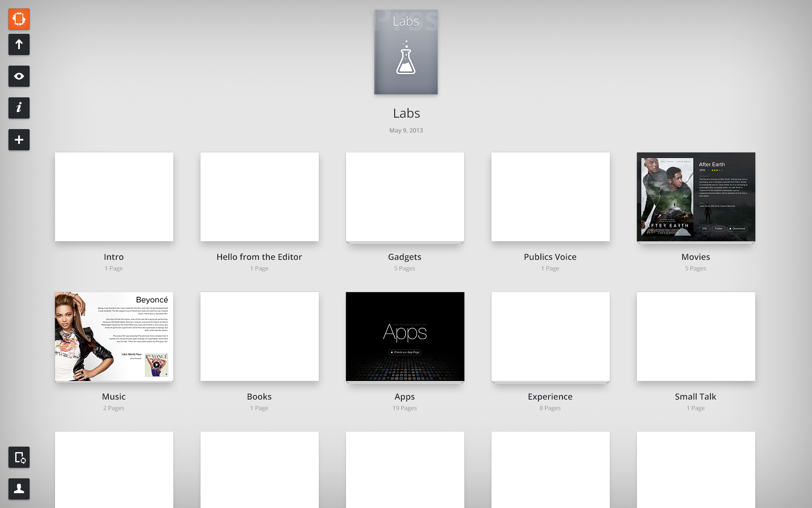Toggle the eye preview icon
The height and width of the screenshot is (508, 812).
19,76
